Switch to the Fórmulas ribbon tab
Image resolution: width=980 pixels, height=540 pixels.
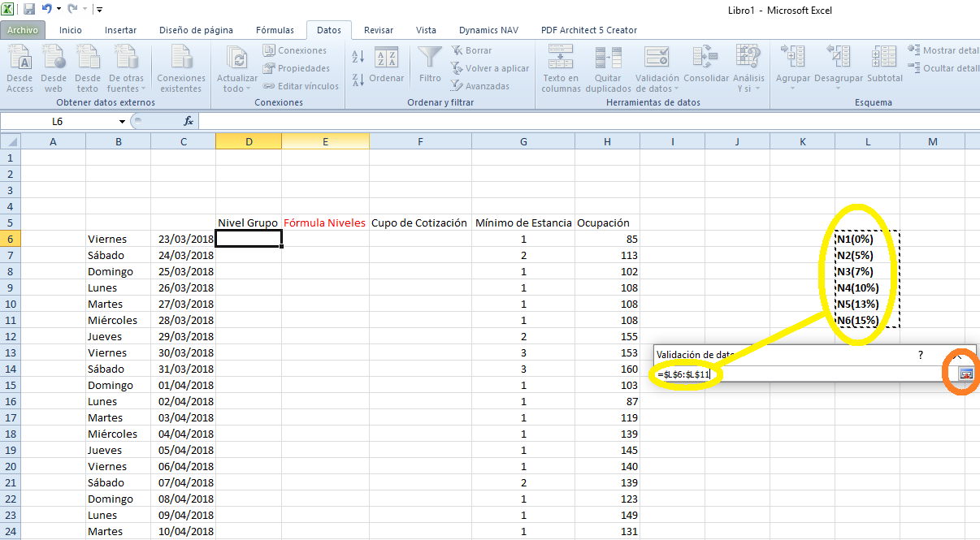(x=275, y=30)
